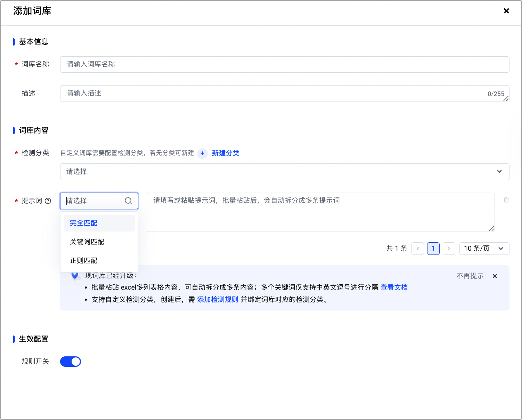Click 不再提示 in the notice banner
This screenshot has height=420, width=522.
470,276
